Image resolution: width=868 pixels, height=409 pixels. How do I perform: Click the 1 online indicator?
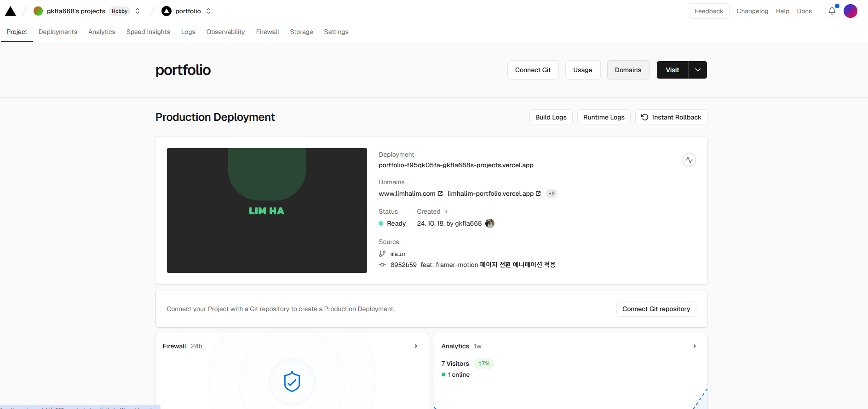click(456, 375)
